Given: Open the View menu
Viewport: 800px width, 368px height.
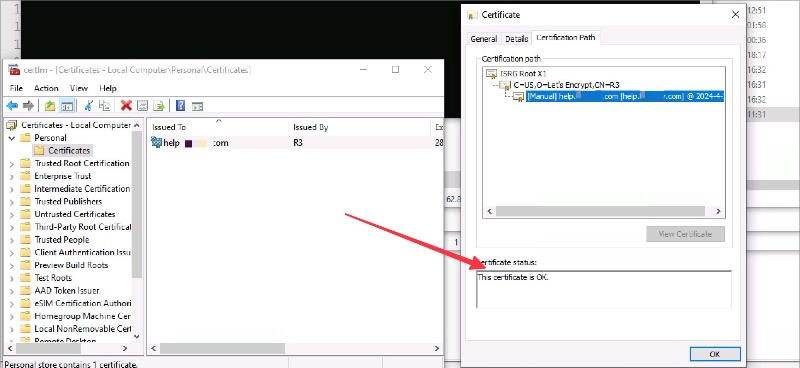Looking at the screenshot, I should (79, 88).
